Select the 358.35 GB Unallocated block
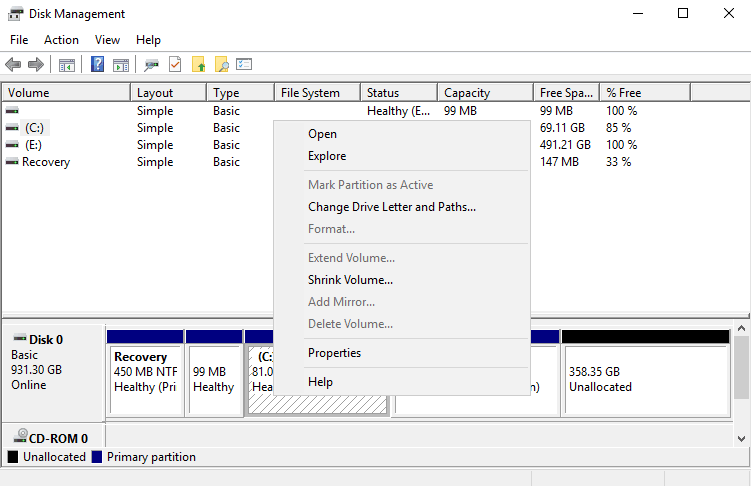Screen dimensions: 751x486 pyautogui.click(x=646, y=372)
